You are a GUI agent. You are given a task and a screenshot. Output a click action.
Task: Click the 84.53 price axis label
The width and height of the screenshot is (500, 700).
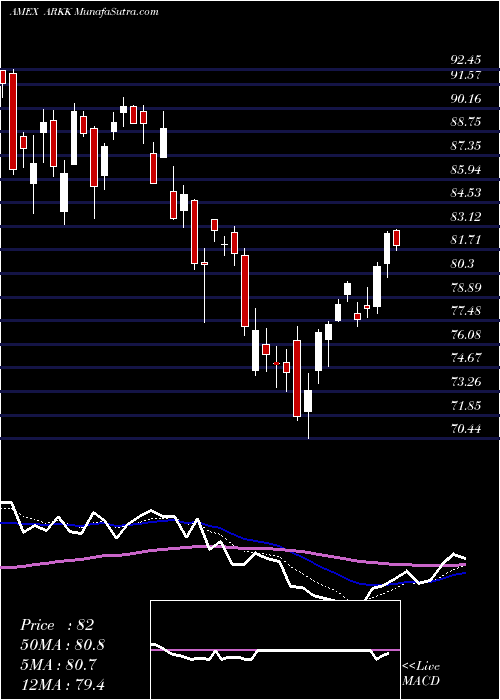coord(466,193)
